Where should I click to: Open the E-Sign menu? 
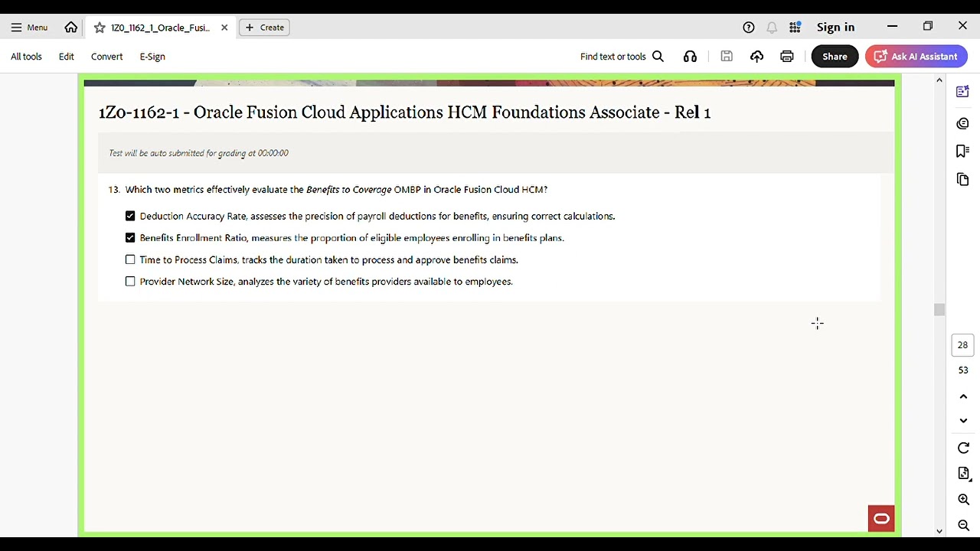pyautogui.click(x=152, y=57)
